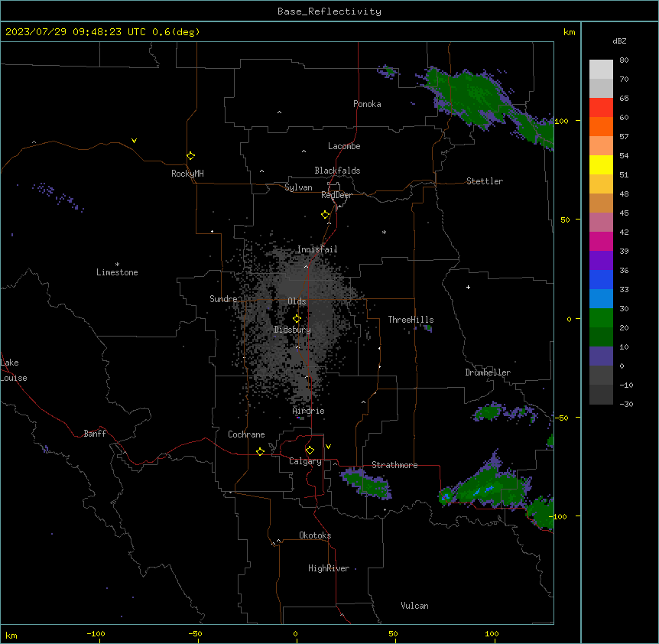Click the yellow V marker northwest of RockyMH
The width and height of the screenshot is (659, 644).
(x=134, y=141)
